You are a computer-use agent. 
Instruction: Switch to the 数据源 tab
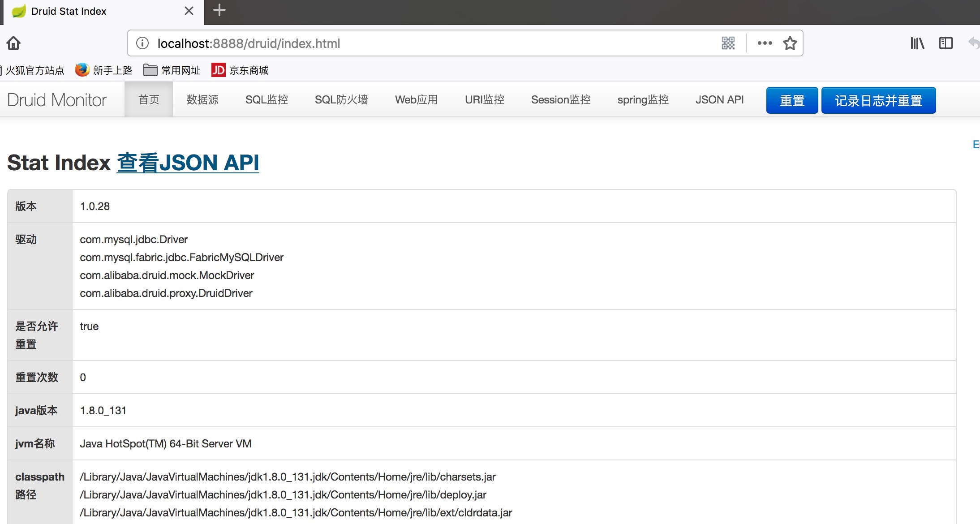pyautogui.click(x=202, y=99)
